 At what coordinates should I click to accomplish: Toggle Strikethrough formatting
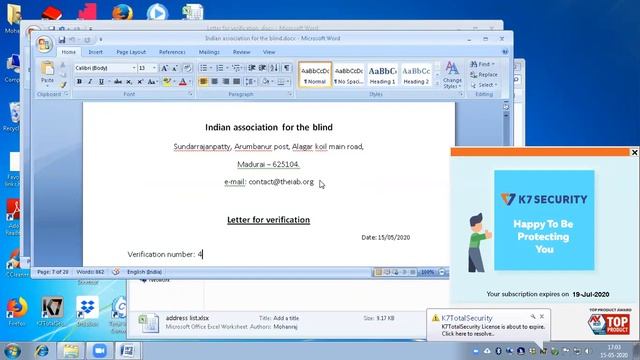118,82
